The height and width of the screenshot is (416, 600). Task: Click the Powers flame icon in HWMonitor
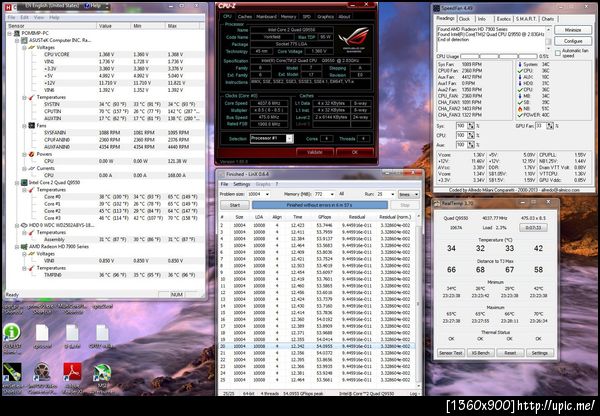pyautogui.click(x=31, y=154)
